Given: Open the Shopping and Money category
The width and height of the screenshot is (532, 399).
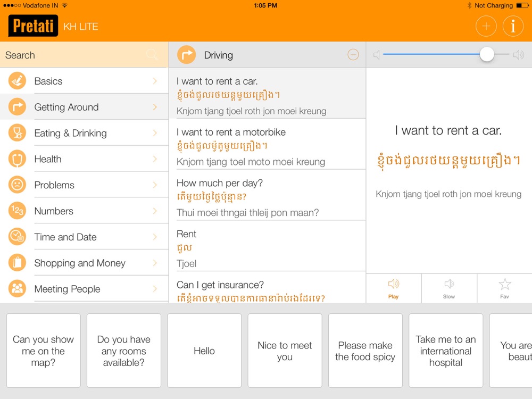Looking at the screenshot, I should (x=84, y=263).
